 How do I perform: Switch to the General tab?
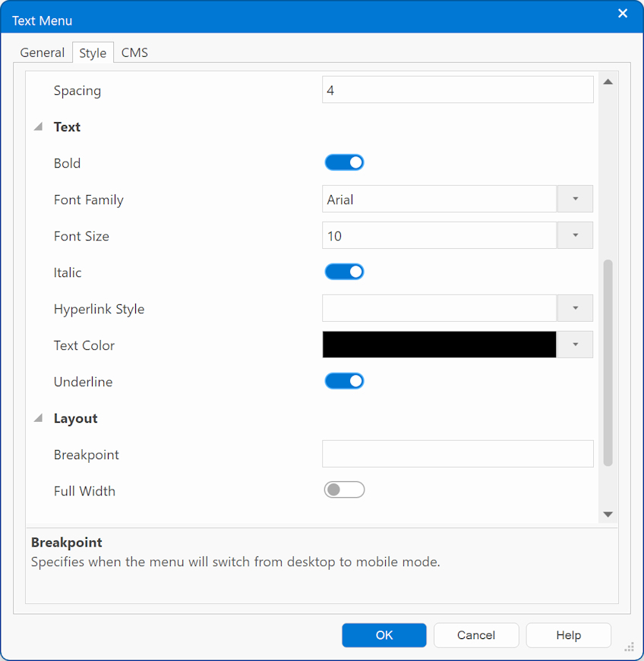click(42, 52)
